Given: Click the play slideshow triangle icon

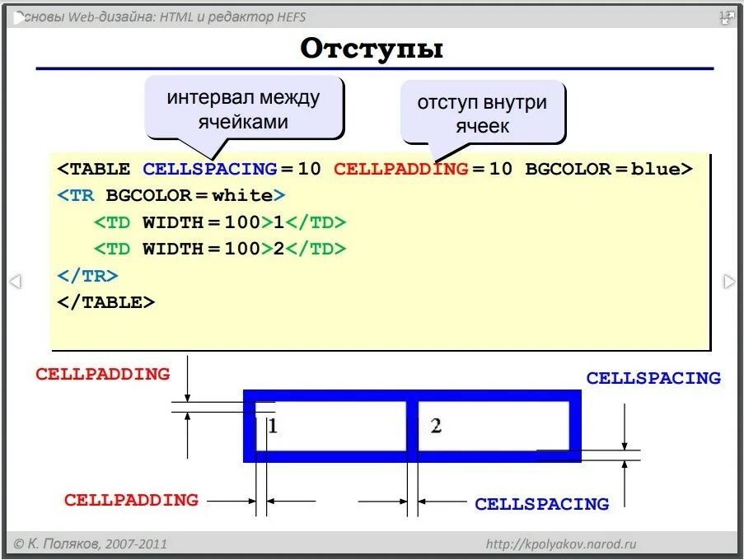Looking at the screenshot, I should click(19, 19).
